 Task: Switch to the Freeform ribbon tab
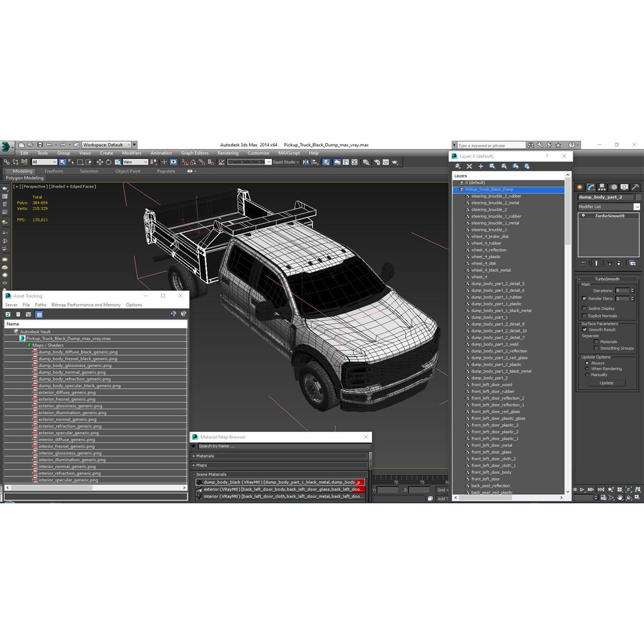pyautogui.click(x=54, y=171)
